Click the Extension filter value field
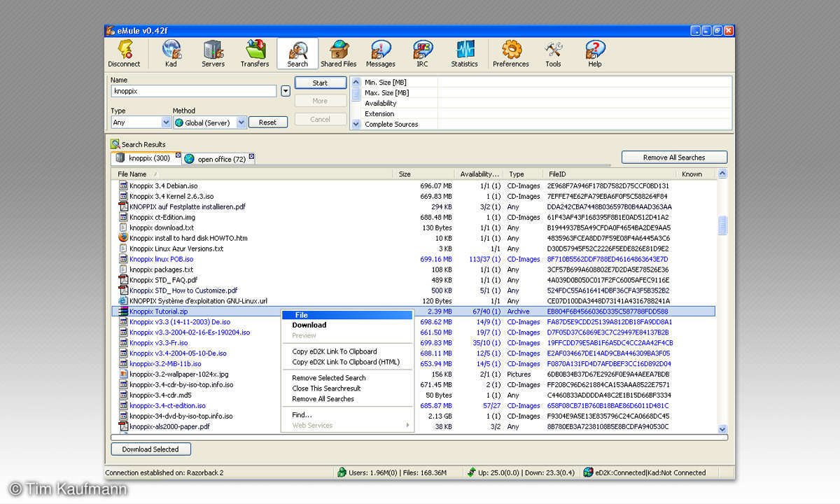The width and height of the screenshot is (840, 504). pyautogui.click(x=584, y=114)
